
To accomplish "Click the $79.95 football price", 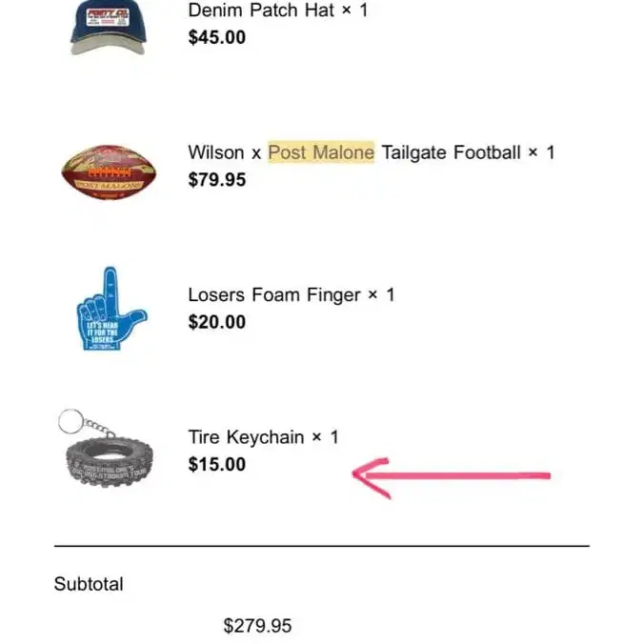I will tap(217, 179).
